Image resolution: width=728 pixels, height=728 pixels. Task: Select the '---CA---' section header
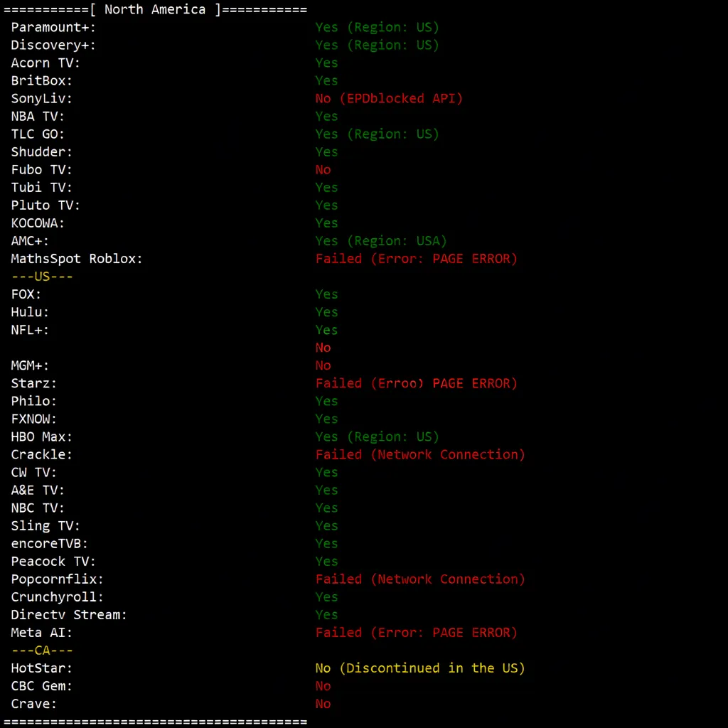[x=41, y=649]
